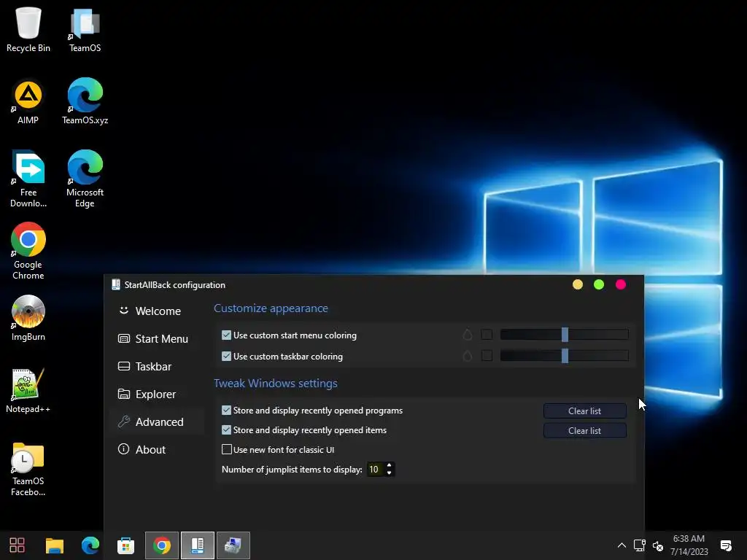Click the jumplist items number field
747x560 pixels.
[x=376, y=470]
